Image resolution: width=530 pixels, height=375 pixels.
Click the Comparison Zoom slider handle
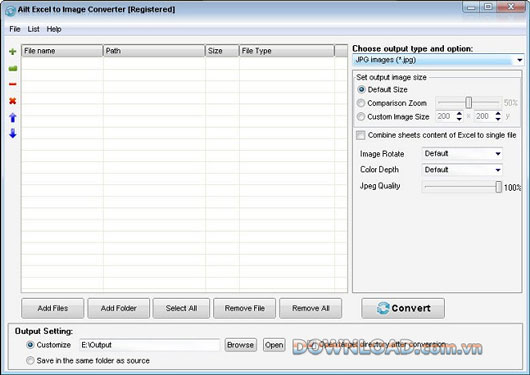click(x=468, y=103)
